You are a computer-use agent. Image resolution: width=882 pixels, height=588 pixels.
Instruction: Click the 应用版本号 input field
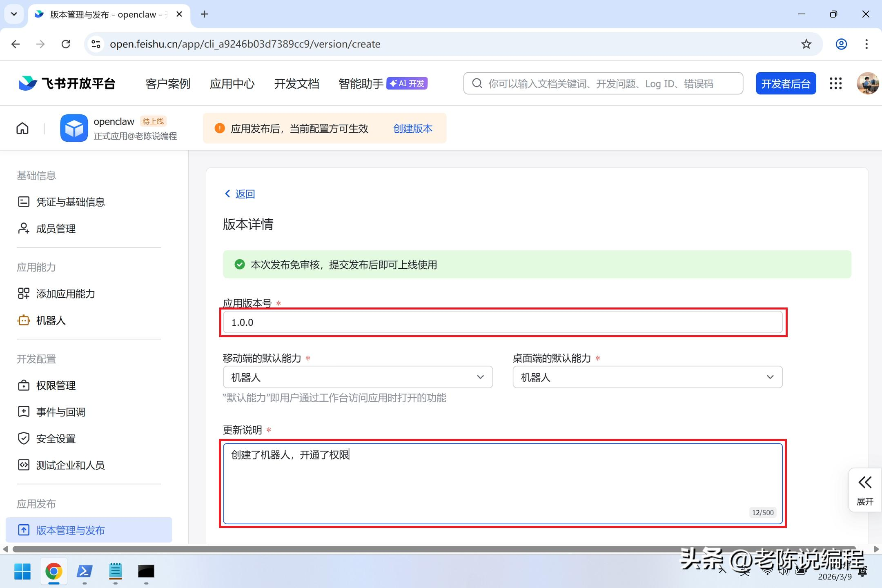(502, 323)
